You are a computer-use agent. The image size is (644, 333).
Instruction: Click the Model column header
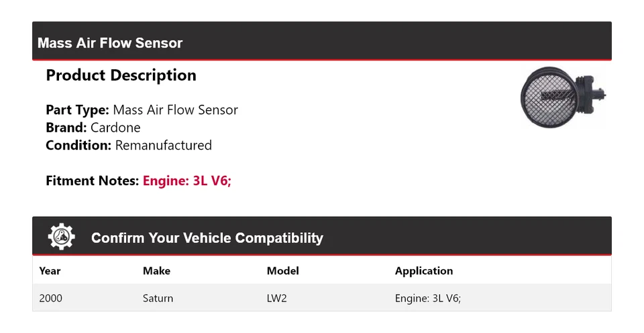282,271
